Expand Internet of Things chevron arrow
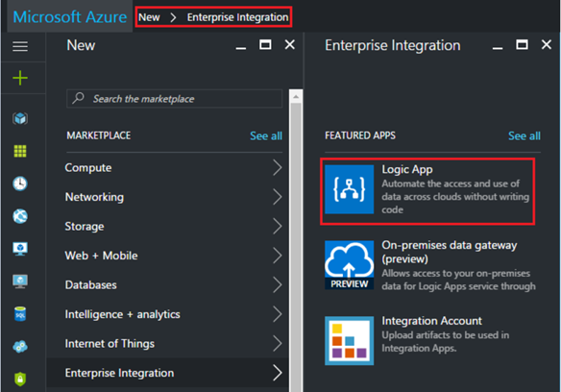Viewport: 561px width, 392px height. tap(278, 344)
